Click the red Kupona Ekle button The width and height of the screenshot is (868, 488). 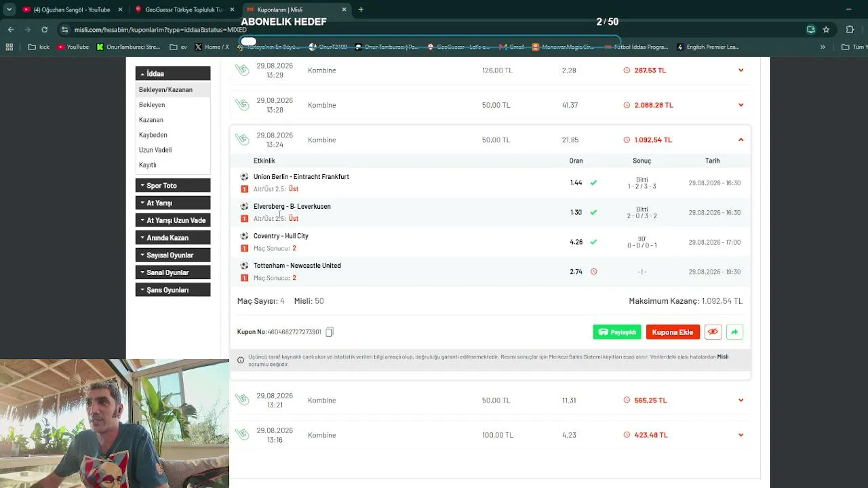click(x=673, y=332)
